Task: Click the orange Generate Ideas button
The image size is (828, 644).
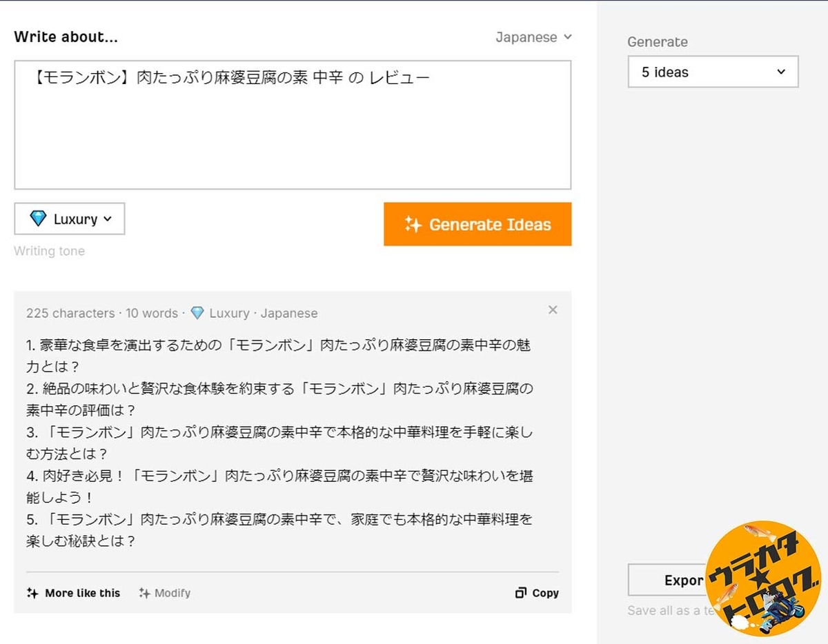Action: coord(477,224)
